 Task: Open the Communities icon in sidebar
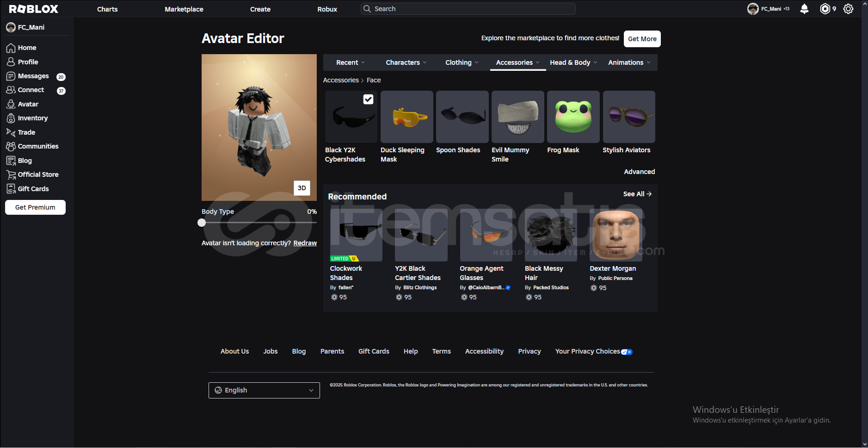coord(11,146)
